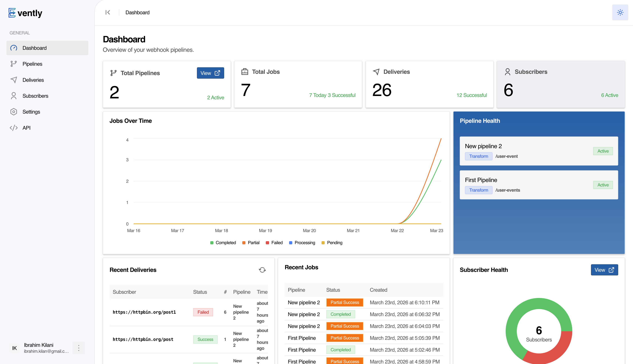The image size is (633, 364).
Task: Click View button in Subscriber Health
Action: [604, 270]
